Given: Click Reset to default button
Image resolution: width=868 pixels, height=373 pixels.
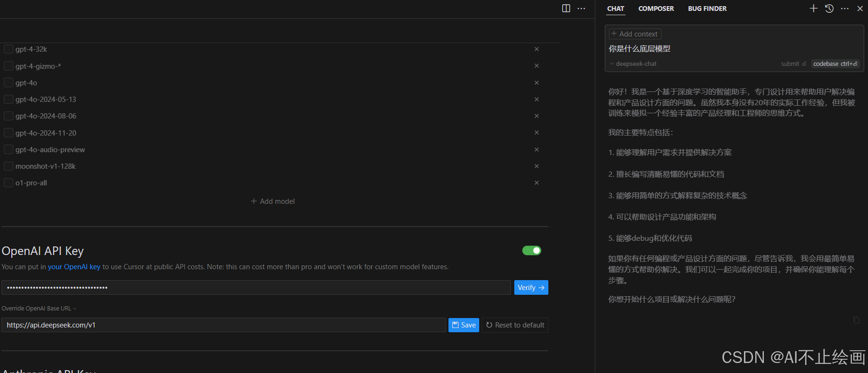Looking at the screenshot, I should coord(515,325).
